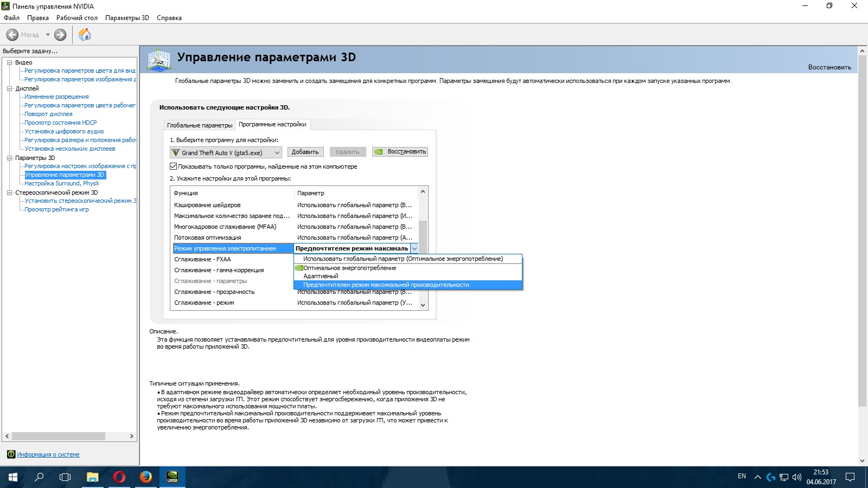This screenshot has height=488, width=868.
Task: Open the back history dropdown arrow
Action: tap(48, 35)
